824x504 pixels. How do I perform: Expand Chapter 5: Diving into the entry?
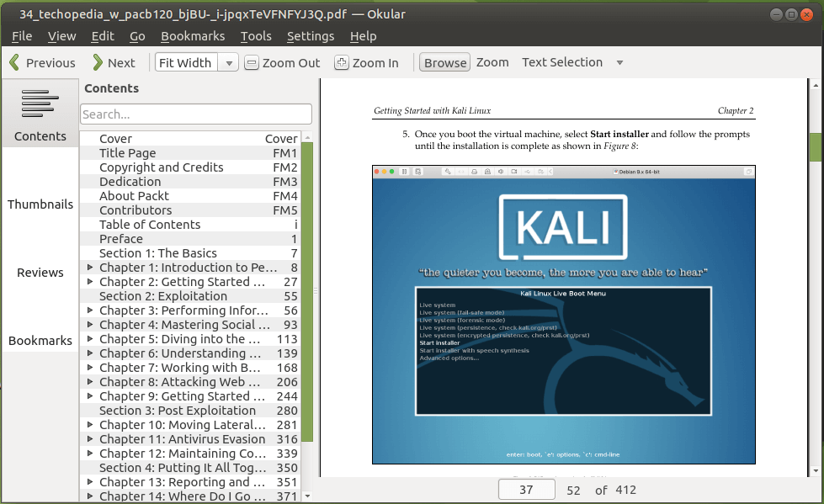[90, 339]
